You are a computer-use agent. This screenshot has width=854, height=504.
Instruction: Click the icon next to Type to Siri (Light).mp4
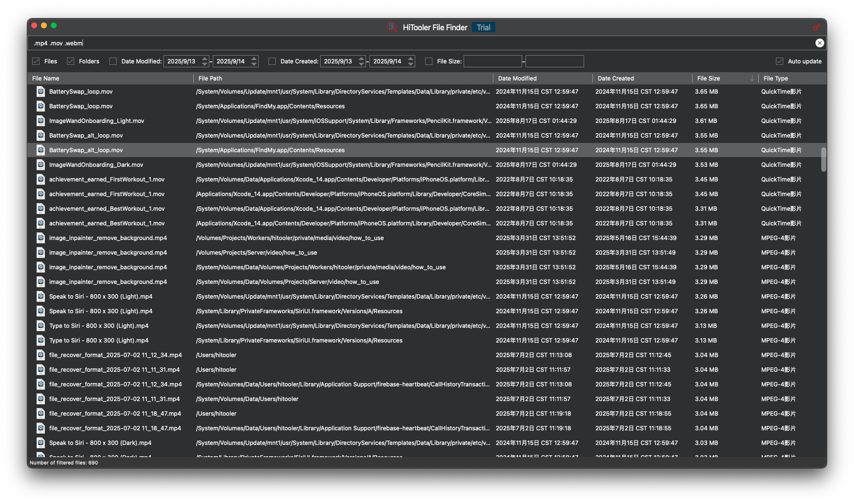(x=41, y=325)
